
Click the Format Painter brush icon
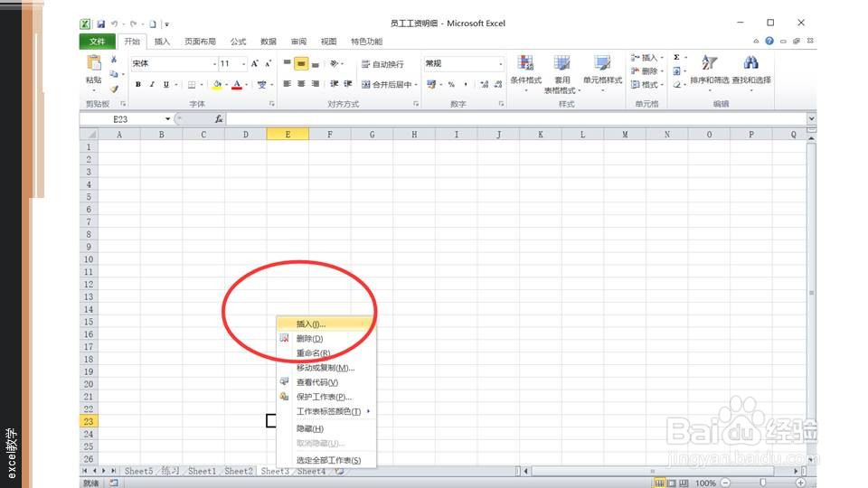pyautogui.click(x=114, y=88)
